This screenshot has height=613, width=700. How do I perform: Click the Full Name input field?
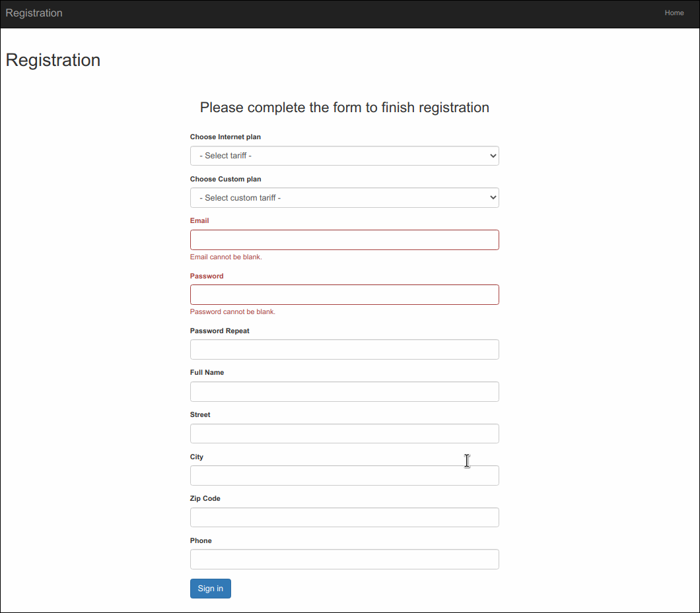pos(344,392)
